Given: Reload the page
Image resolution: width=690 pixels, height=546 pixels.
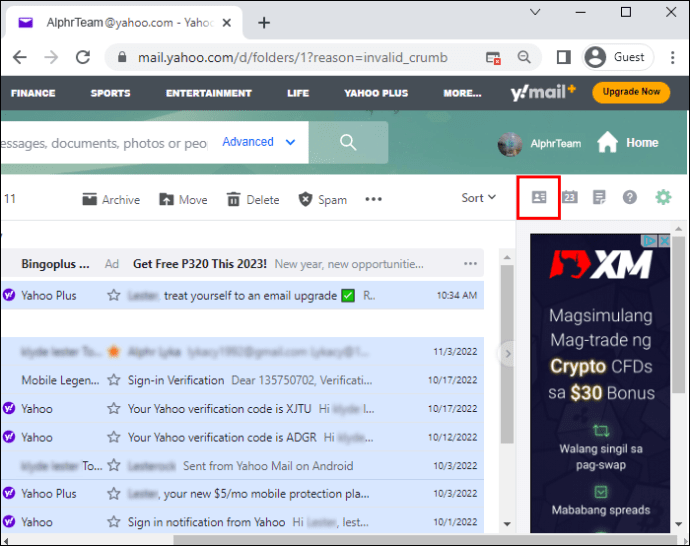Looking at the screenshot, I should tap(83, 57).
